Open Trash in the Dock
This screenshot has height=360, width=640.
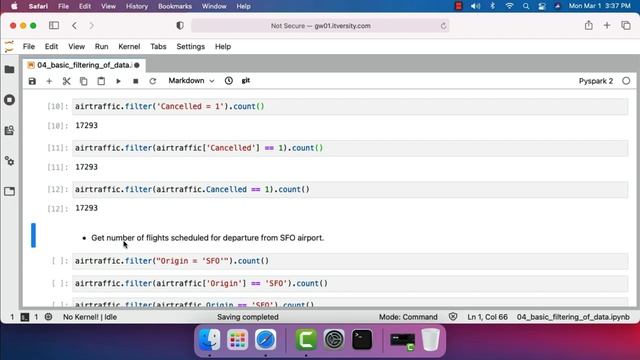(430, 340)
